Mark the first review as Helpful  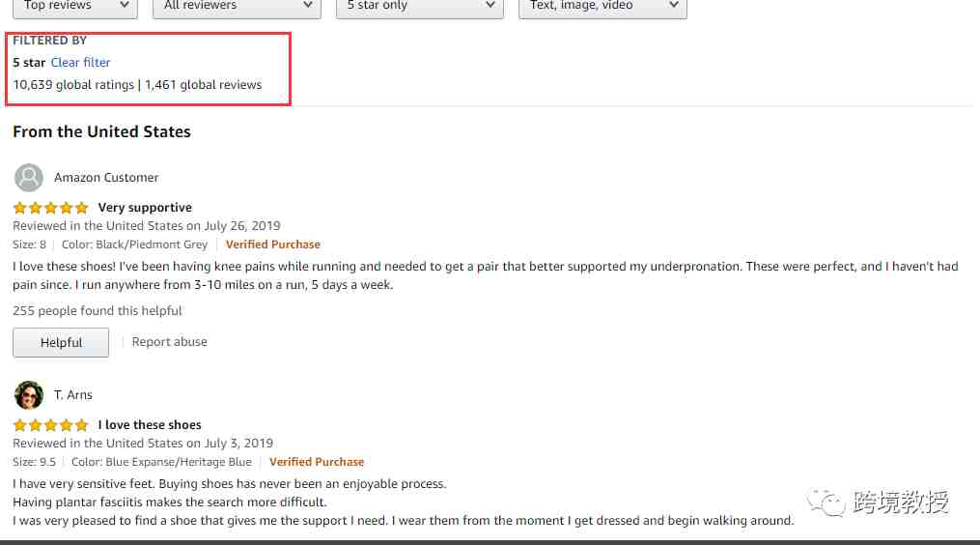pos(61,342)
